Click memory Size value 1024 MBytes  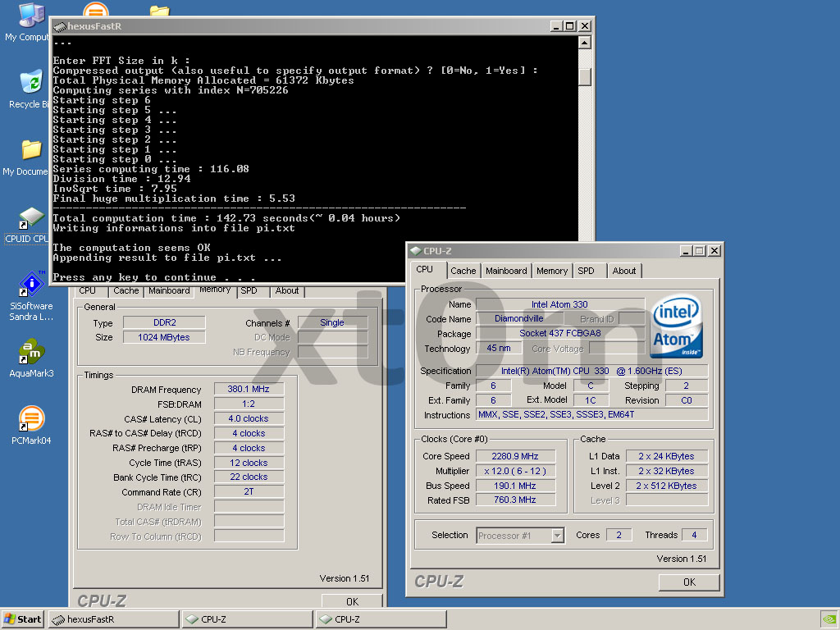point(164,337)
